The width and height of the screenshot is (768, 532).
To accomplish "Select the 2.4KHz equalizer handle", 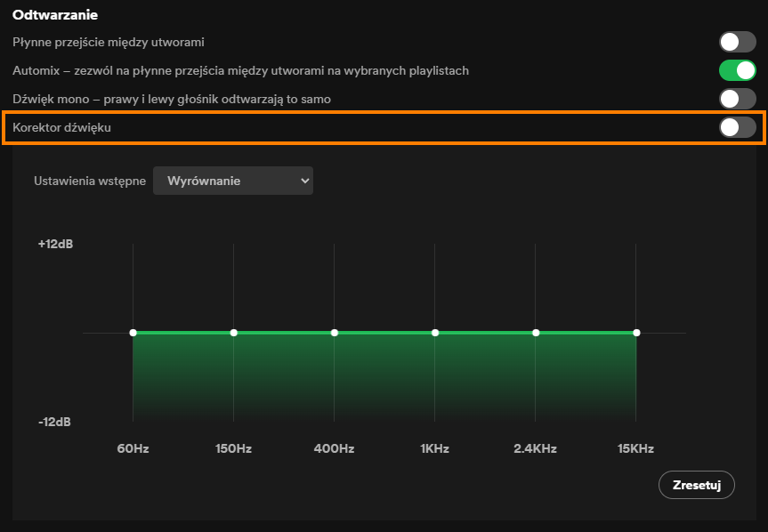I will [x=536, y=333].
